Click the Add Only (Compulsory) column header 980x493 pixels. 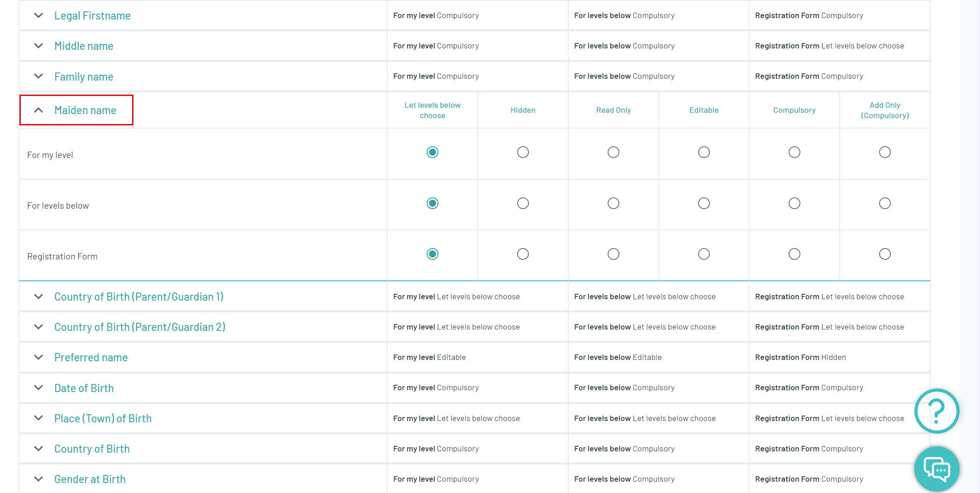885,110
